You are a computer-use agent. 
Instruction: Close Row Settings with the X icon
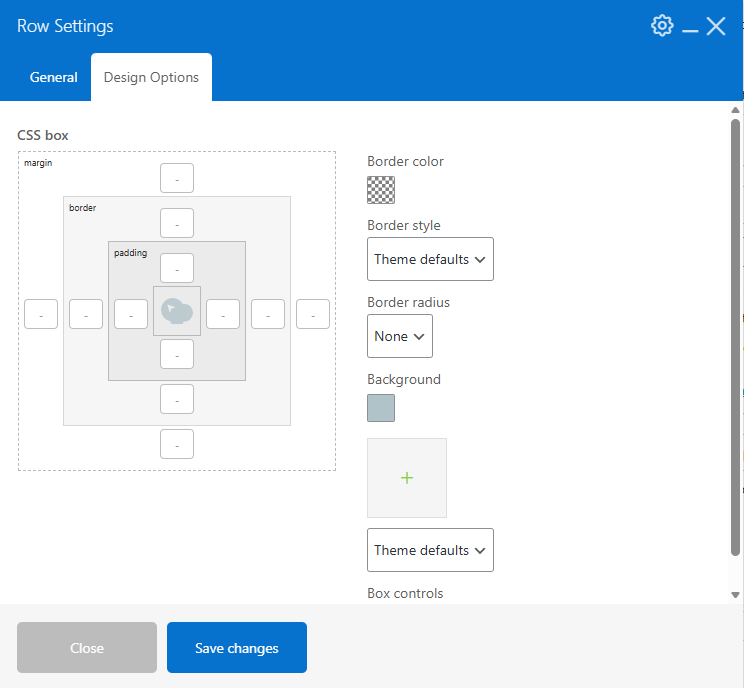click(716, 27)
